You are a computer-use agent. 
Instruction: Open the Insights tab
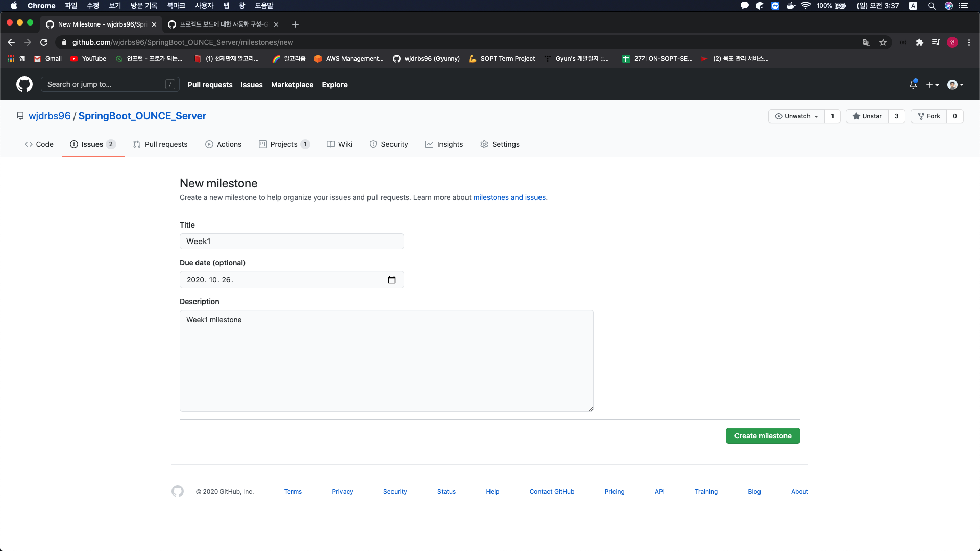(444, 144)
